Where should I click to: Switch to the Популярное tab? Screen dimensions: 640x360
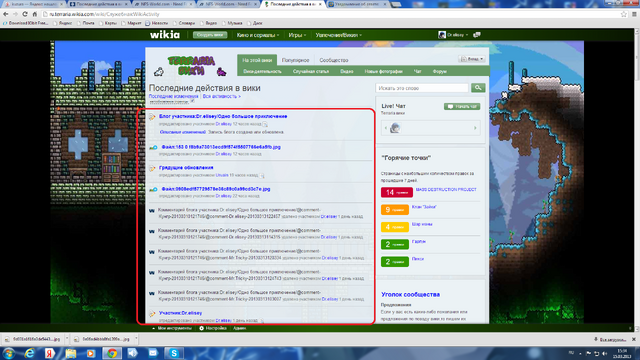point(295,60)
